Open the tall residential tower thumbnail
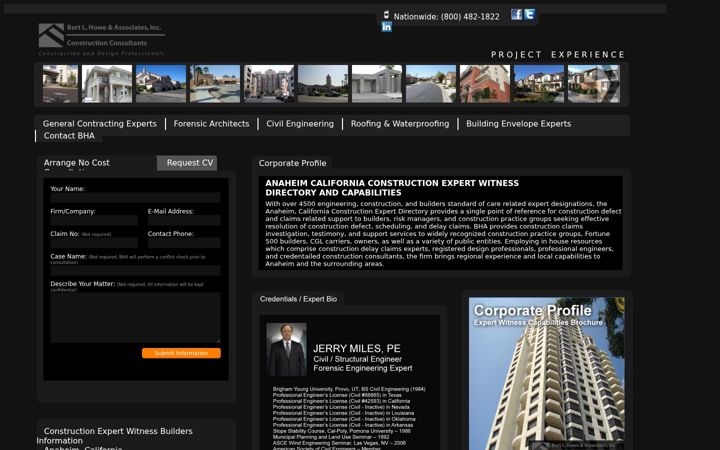 tap(269, 84)
